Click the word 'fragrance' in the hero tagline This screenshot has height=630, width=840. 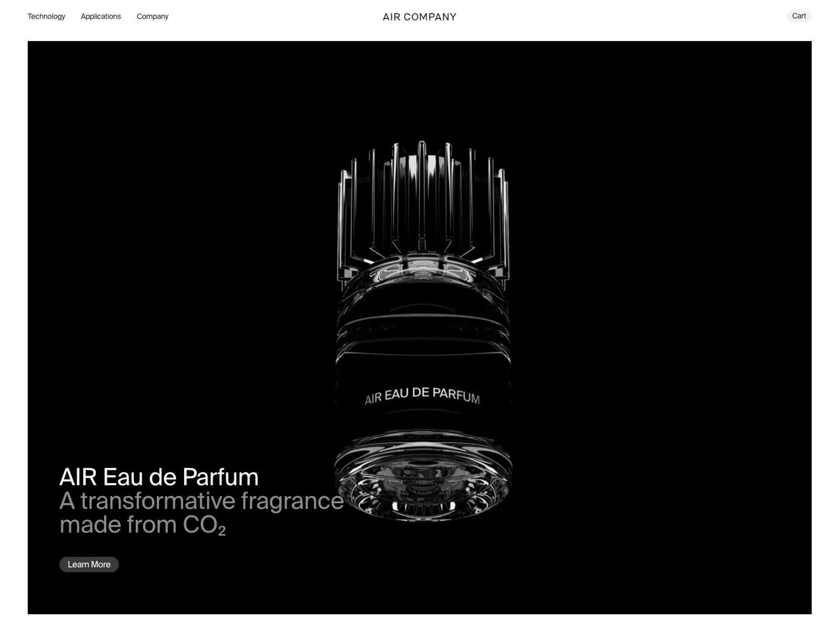click(x=292, y=501)
